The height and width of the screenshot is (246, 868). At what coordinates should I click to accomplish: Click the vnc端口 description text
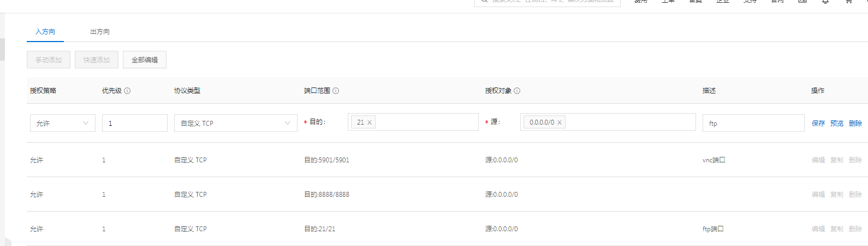714,160
